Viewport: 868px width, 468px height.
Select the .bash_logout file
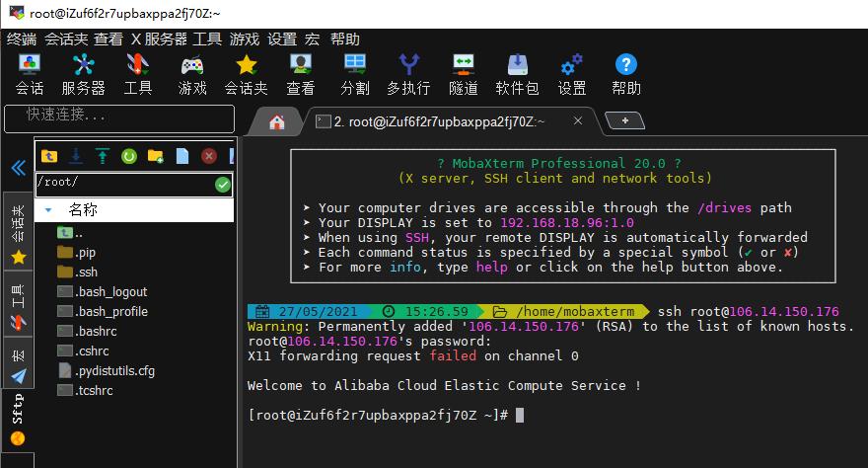click(103, 292)
